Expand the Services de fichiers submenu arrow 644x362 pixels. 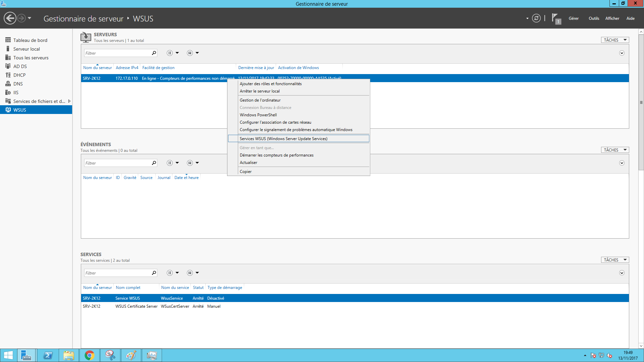click(69, 101)
